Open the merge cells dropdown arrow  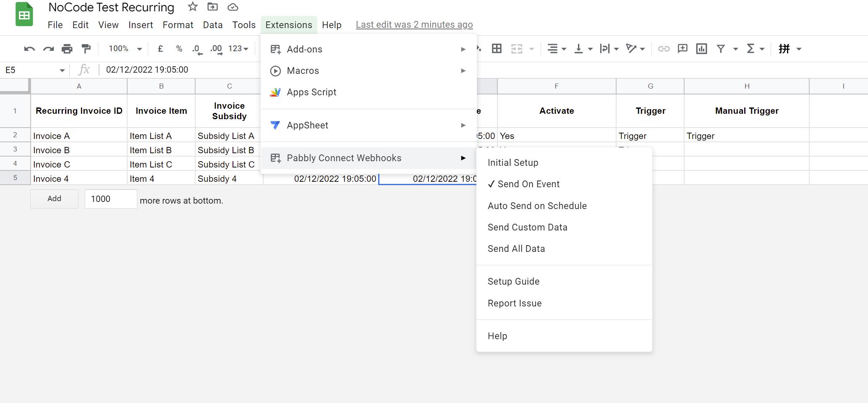coord(531,49)
